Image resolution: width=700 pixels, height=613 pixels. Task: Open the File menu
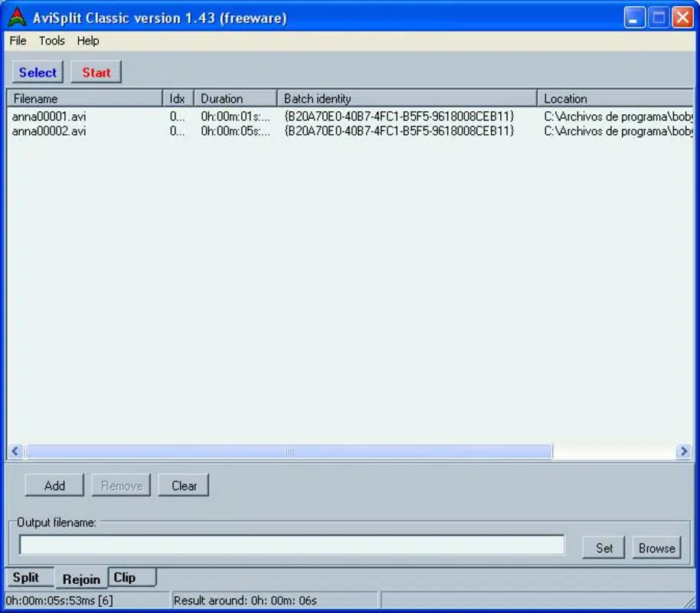pos(18,41)
